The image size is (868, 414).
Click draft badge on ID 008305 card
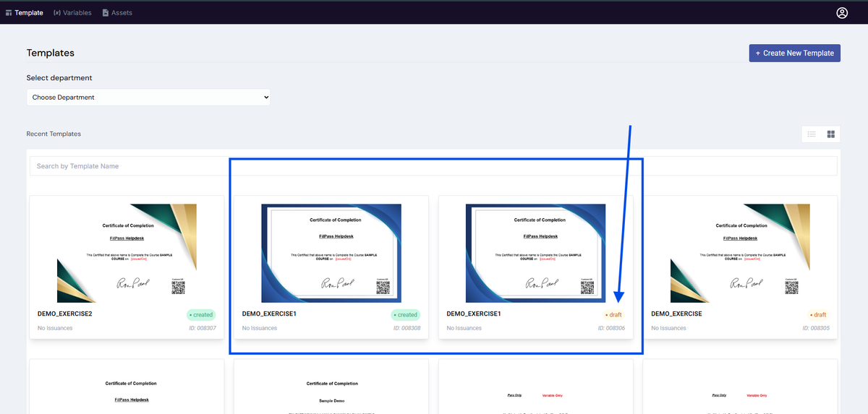click(818, 315)
